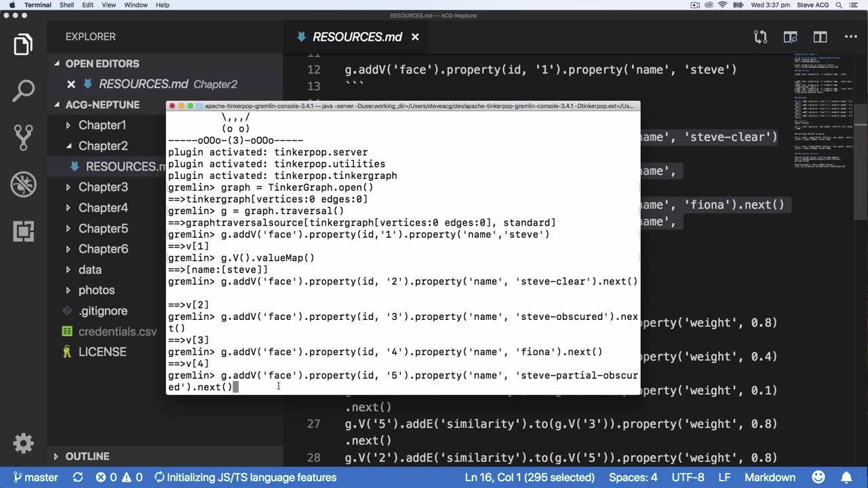The width and height of the screenshot is (868, 488).
Task: Click the smiley feedback icon
Action: point(818,477)
